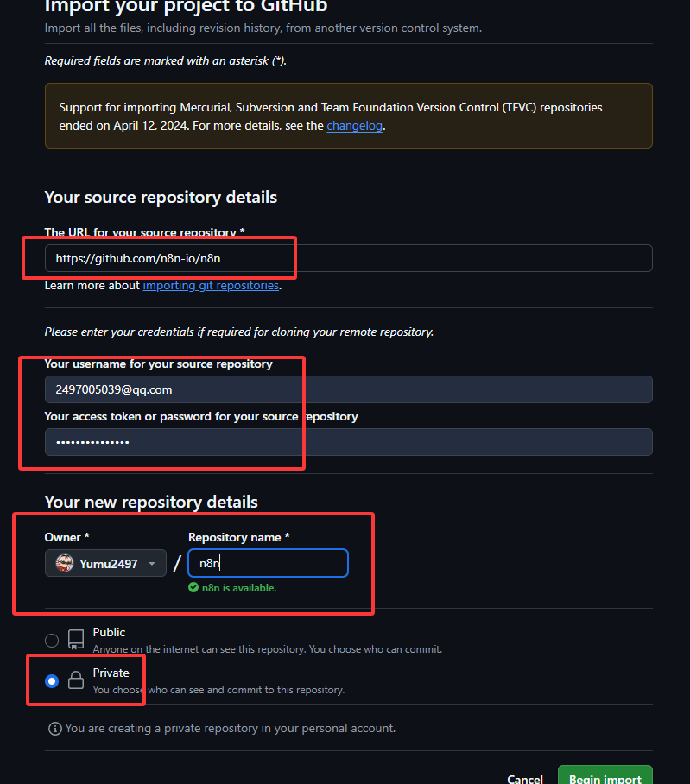Select the Public visibility radio button
Viewport: 690px width, 784px height.
tap(52, 640)
